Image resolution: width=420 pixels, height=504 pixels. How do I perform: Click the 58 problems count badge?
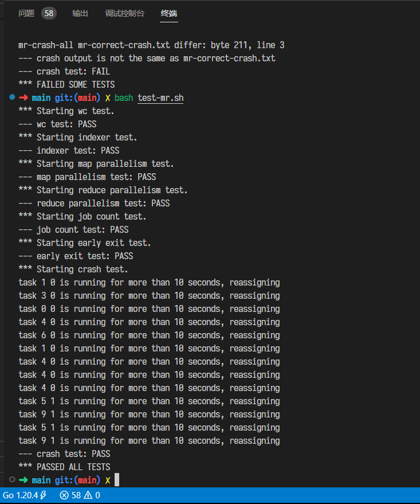pyautogui.click(x=49, y=13)
